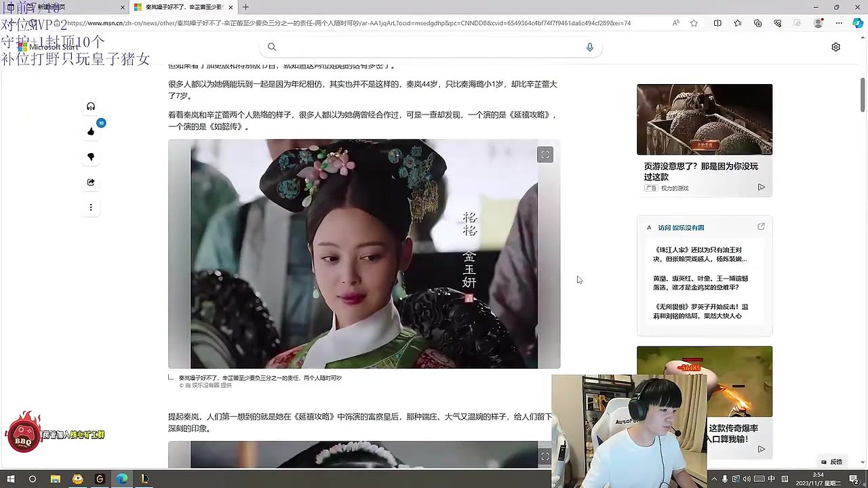Focus the MSN search input box
Screen dimensions: 868x488
[x=431, y=47]
